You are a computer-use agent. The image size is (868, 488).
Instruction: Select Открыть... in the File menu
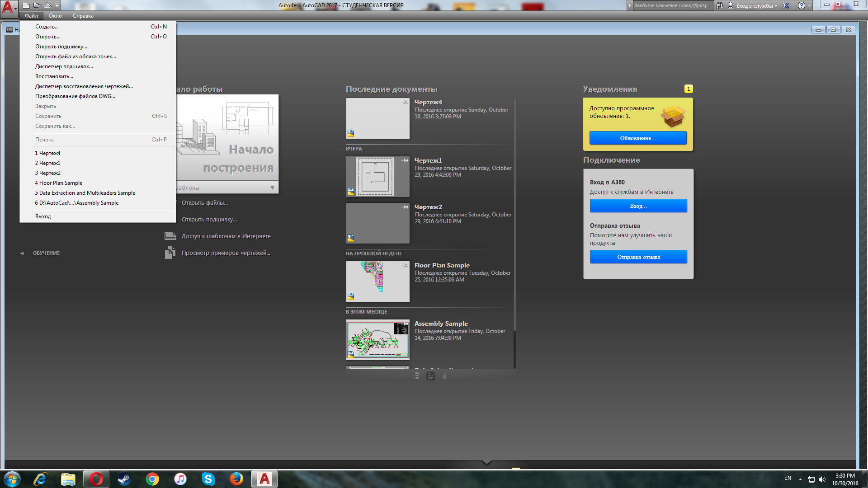(98, 37)
